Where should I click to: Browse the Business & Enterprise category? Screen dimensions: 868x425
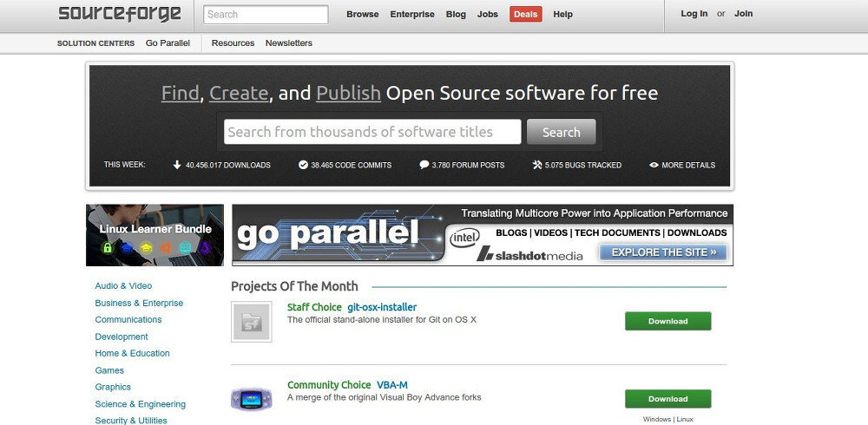[x=139, y=304]
